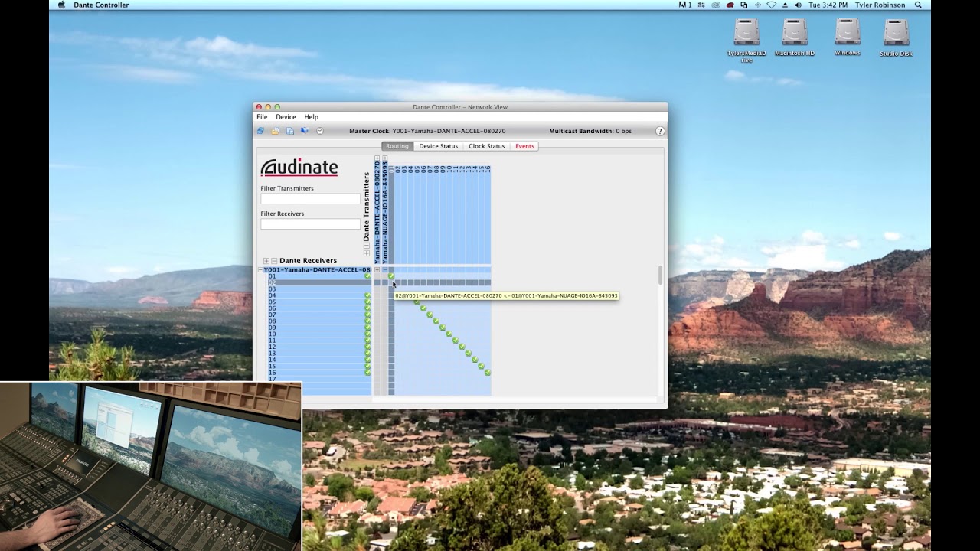The height and width of the screenshot is (551, 980).
Task: Toggle subscription receiver 10 to transmitter 10
Action: point(449,334)
